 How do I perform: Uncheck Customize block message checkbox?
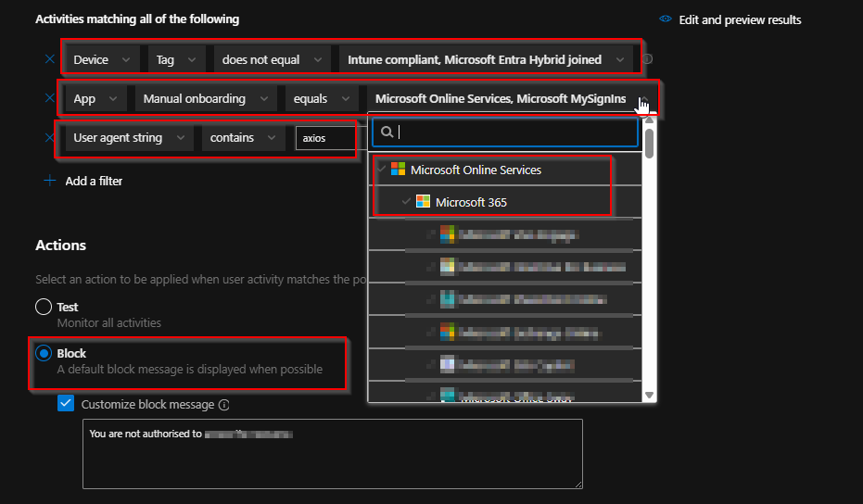66,403
